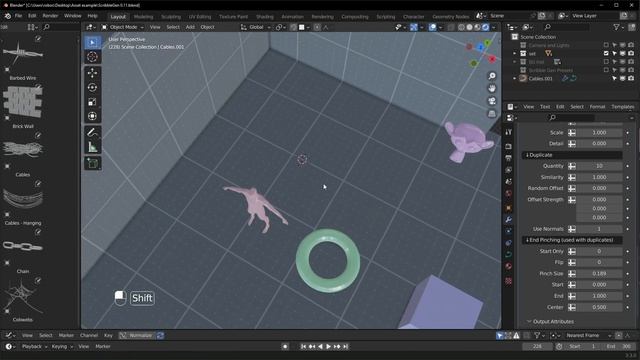Click the viewport zoom magnifier icon
The height and width of the screenshot is (360, 640).
click(492, 76)
